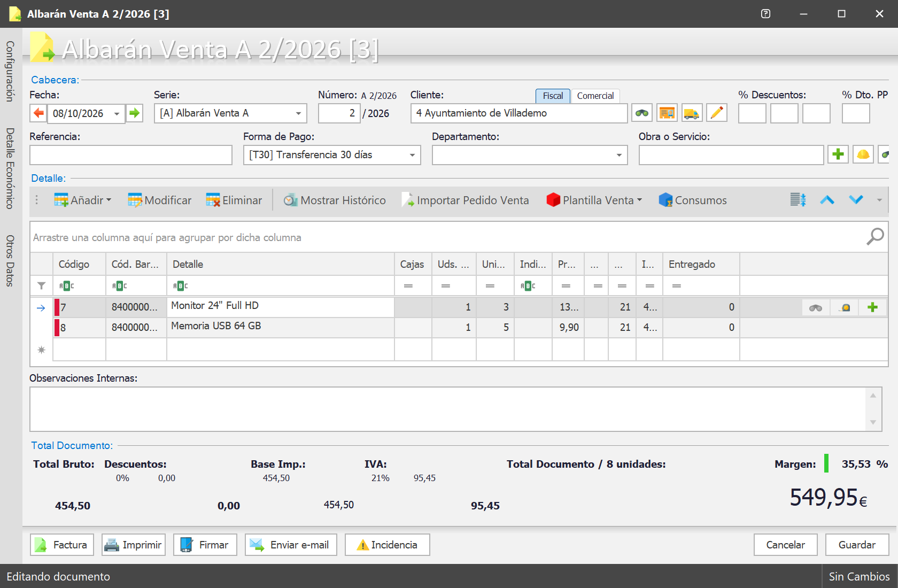
Task: Click green plus in Monitor row
Action: click(872, 307)
